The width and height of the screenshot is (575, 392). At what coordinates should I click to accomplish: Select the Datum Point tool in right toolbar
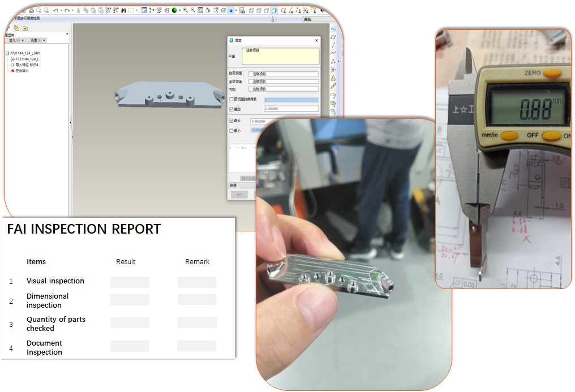click(333, 61)
